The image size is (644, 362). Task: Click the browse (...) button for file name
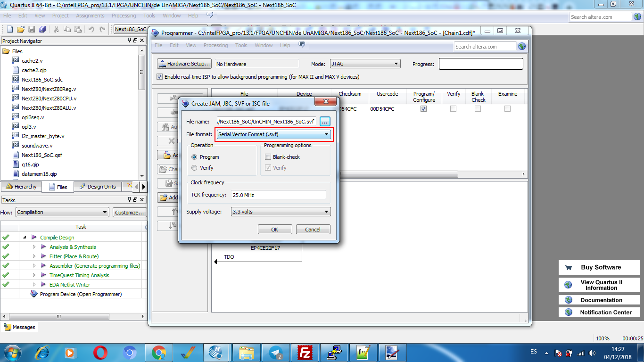click(x=325, y=122)
